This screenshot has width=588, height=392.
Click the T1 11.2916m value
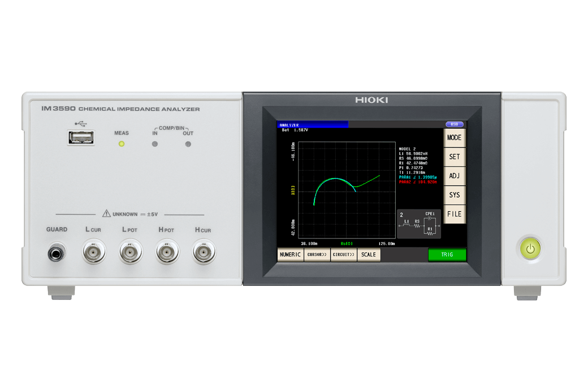(x=412, y=172)
